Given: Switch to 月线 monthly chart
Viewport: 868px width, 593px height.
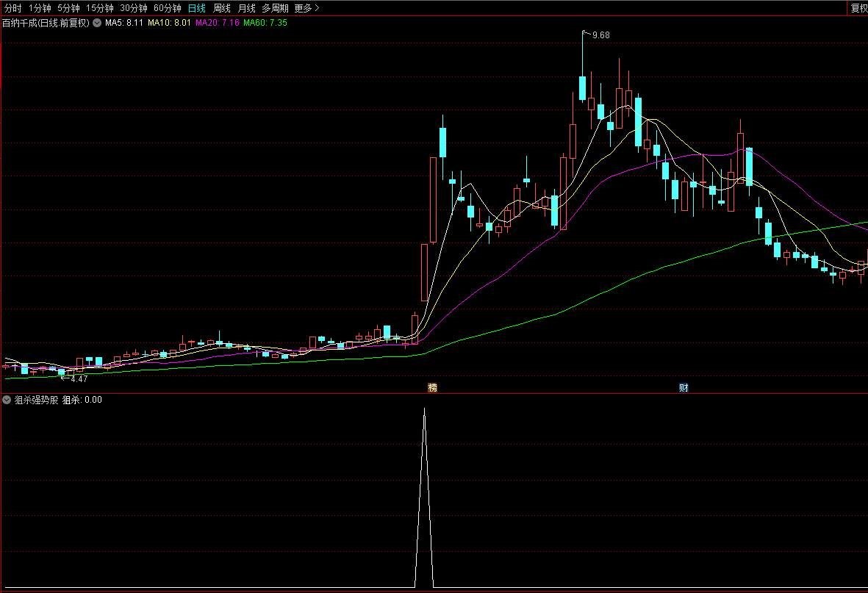Looking at the screenshot, I should [x=246, y=8].
